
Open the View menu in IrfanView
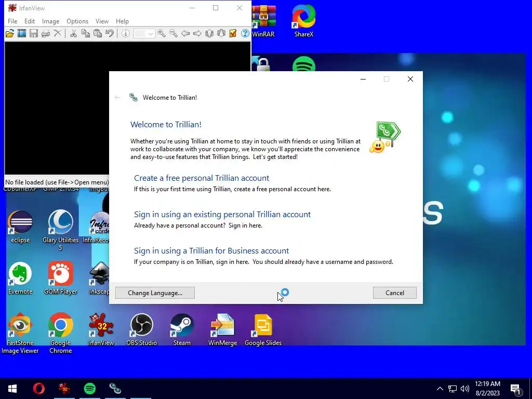102,21
